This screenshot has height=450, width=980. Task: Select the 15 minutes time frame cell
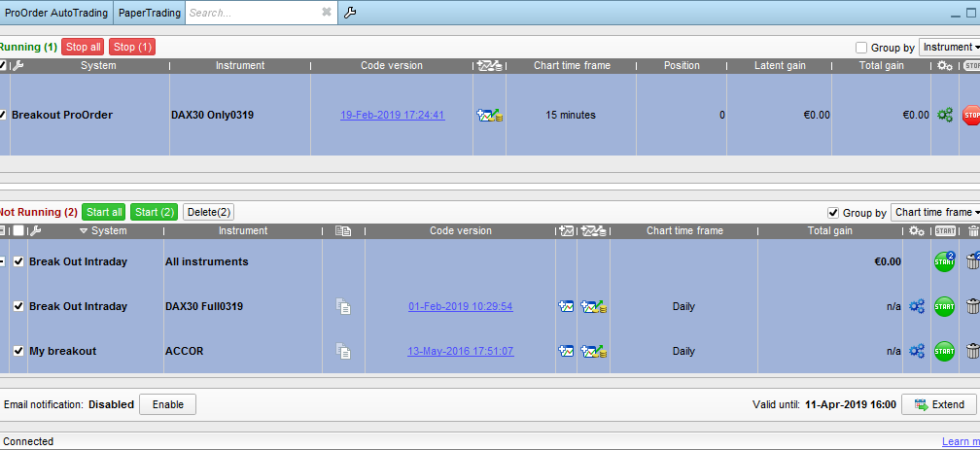pos(571,115)
